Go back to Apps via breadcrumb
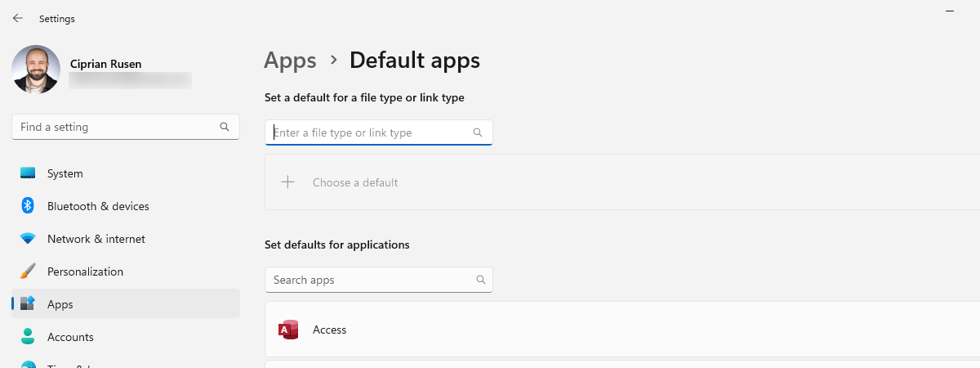Image resolution: width=980 pixels, height=368 pixels. [290, 61]
